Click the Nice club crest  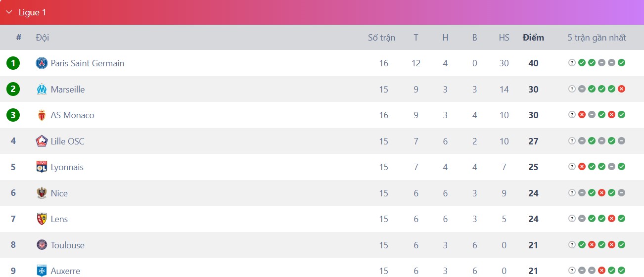pos(42,193)
